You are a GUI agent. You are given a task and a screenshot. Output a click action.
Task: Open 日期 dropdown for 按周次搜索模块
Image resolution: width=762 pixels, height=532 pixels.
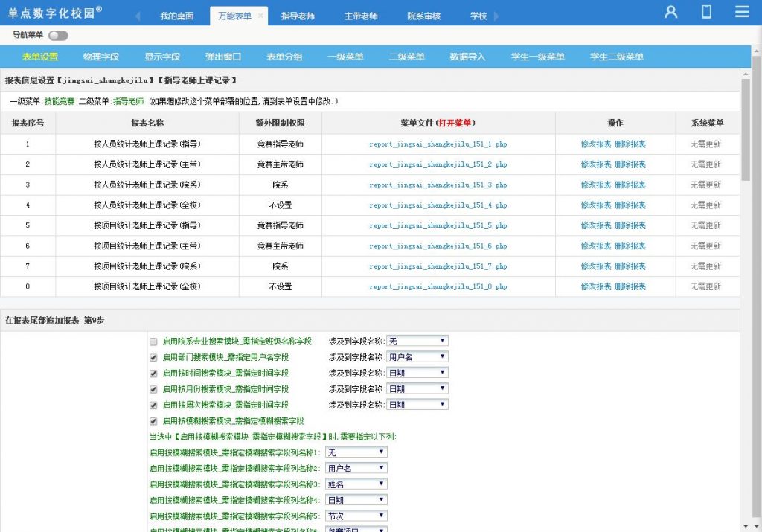(417, 405)
